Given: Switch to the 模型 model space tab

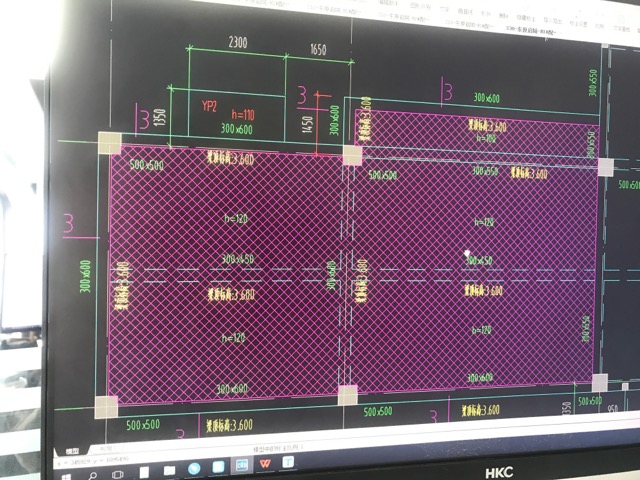Looking at the screenshot, I should pos(72,451).
